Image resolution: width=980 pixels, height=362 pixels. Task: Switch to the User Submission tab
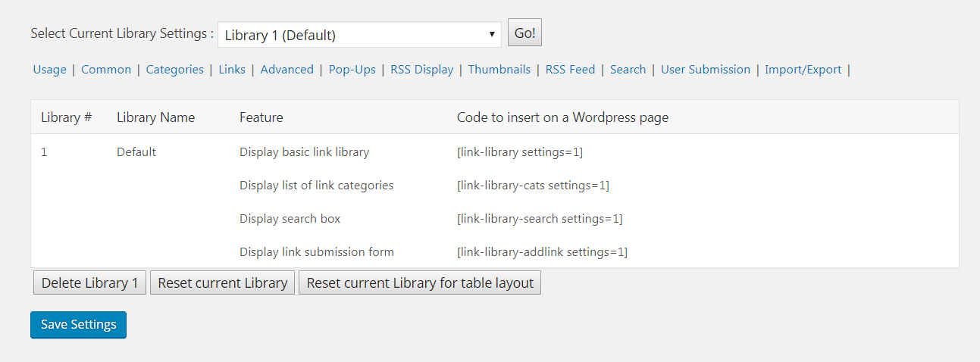point(705,70)
